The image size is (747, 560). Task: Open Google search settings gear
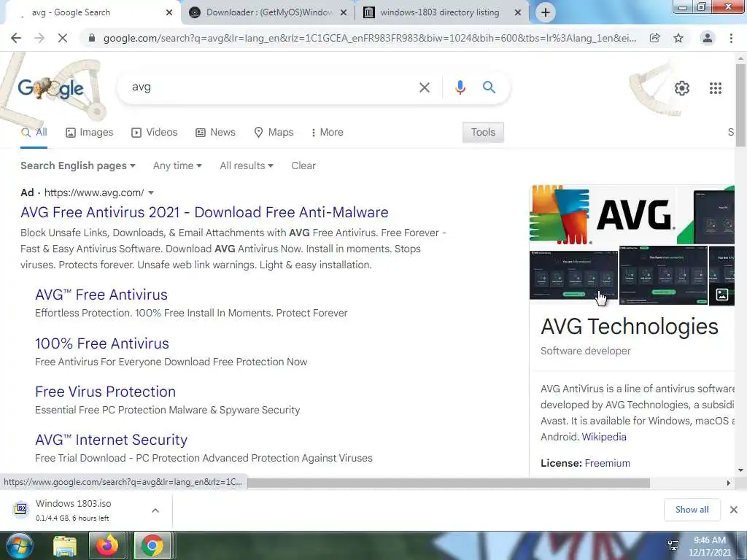(682, 88)
